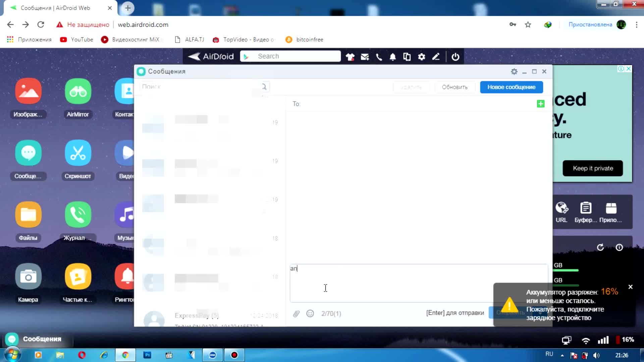Open the Ringtones app icon
The width and height of the screenshot is (644, 362).
click(124, 276)
